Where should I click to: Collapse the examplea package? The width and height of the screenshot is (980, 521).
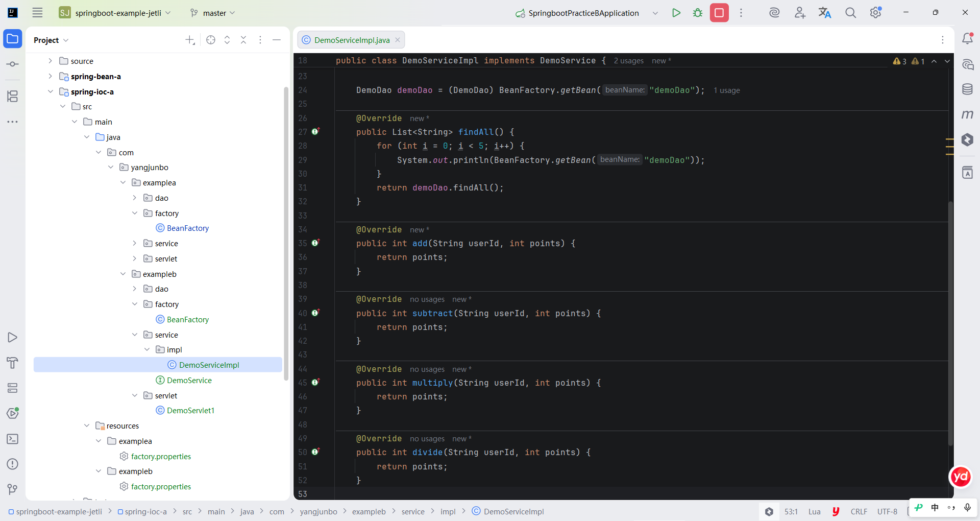pos(122,182)
